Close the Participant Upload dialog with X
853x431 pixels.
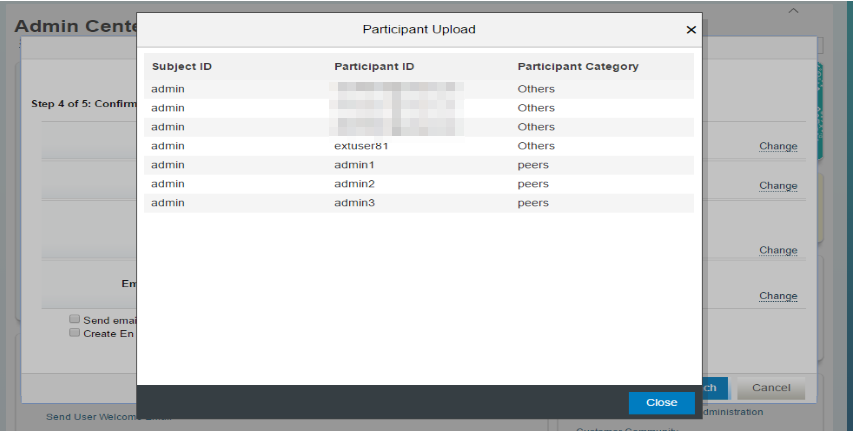coord(691,30)
